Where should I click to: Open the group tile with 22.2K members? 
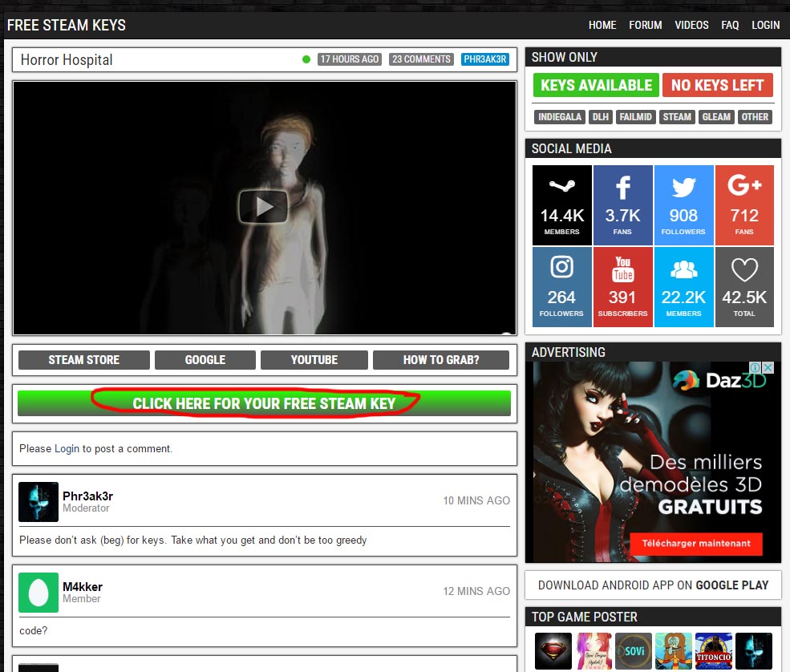(683, 286)
